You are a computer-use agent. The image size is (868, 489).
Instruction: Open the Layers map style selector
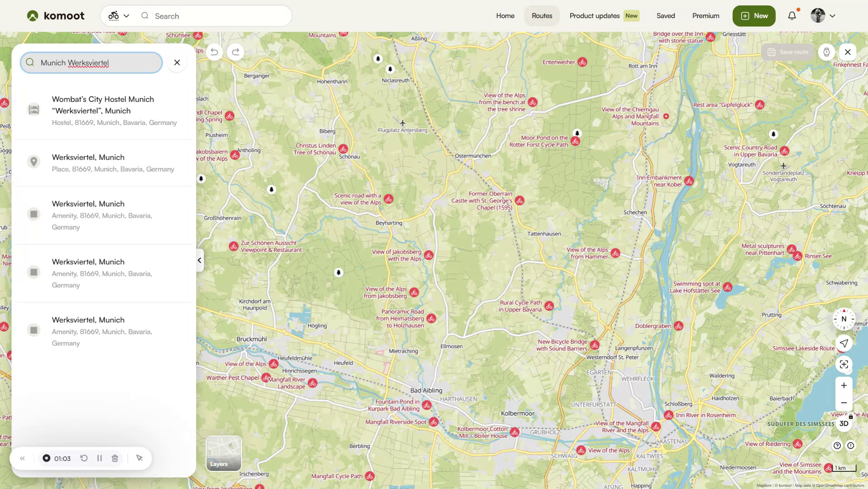tap(223, 453)
